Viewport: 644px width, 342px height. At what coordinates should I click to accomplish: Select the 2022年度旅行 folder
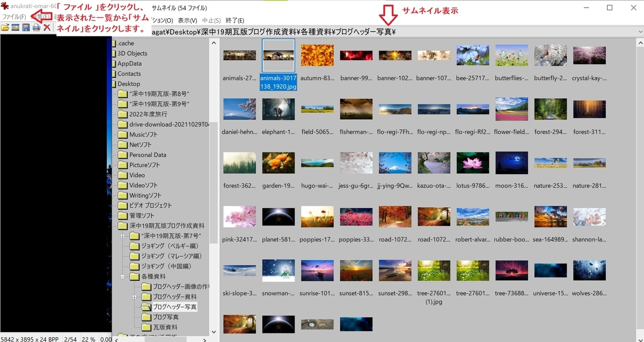pyautogui.click(x=148, y=114)
